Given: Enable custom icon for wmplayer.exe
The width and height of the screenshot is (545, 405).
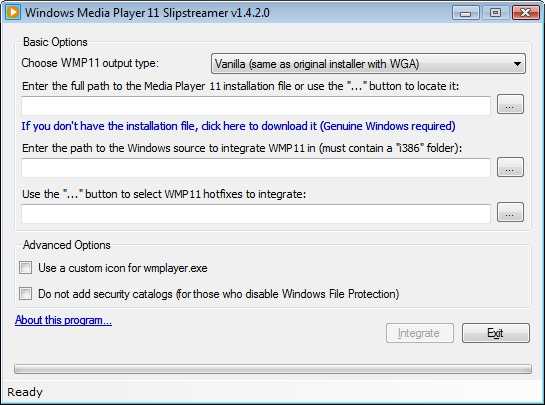Looking at the screenshot, I should point(26,268).
